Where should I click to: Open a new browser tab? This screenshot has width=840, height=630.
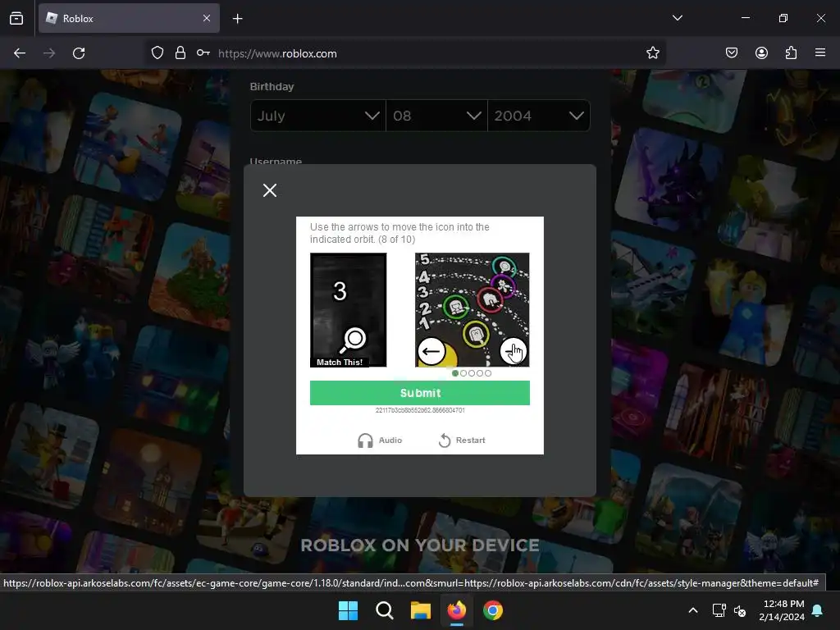click(237, 19)
